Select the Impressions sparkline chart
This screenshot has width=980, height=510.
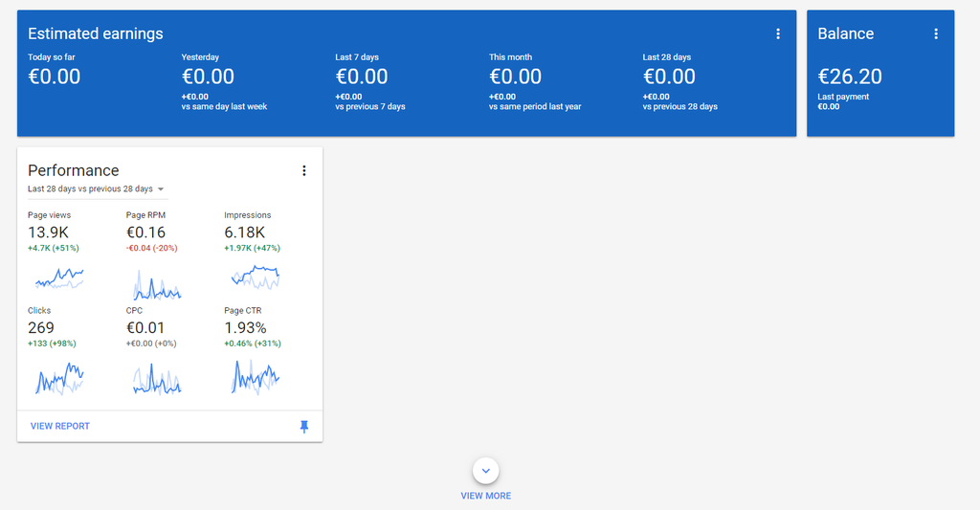[256, 277]
